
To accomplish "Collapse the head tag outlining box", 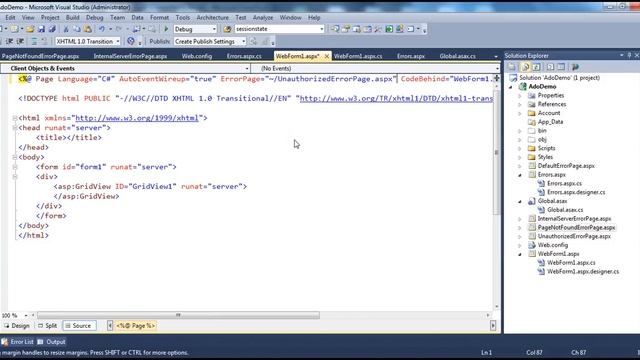I will point(15,128).
